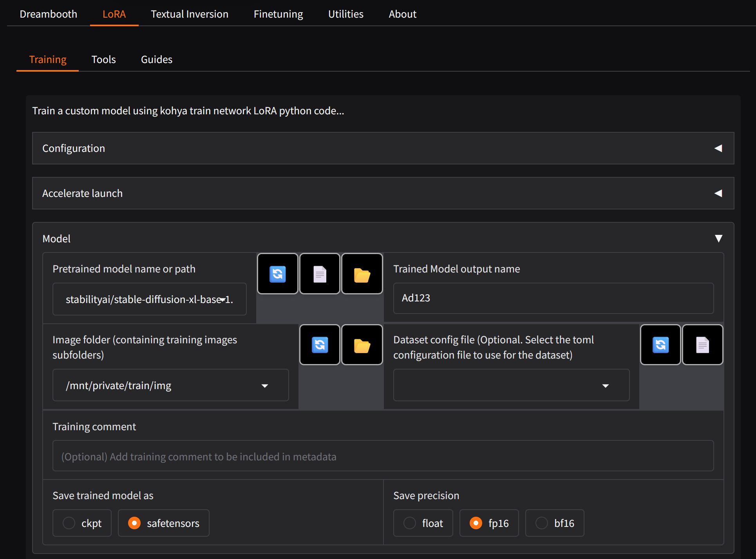Screen dimensions: 756x559
Task: Browse for the training image folder
Action: (x=362, y=345)
